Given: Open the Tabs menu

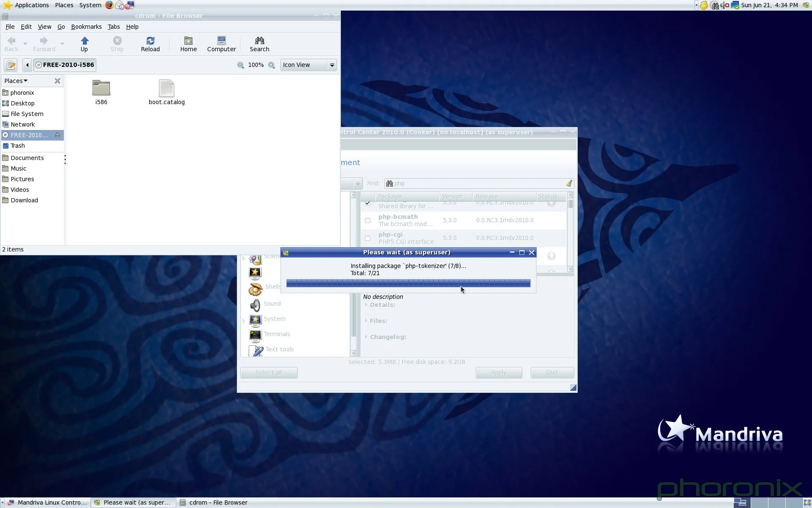Looking at the screenshot, I should 113,27.
